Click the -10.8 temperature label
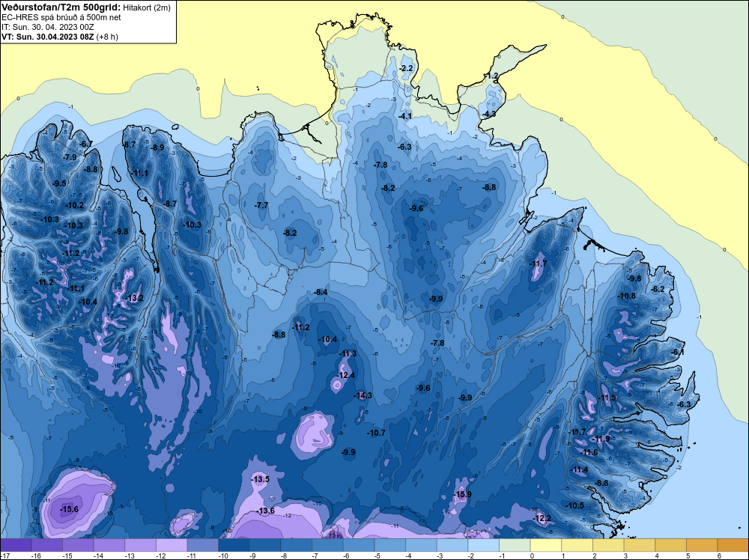Viewport: 749px width, 560px height. tap(627, 296)
